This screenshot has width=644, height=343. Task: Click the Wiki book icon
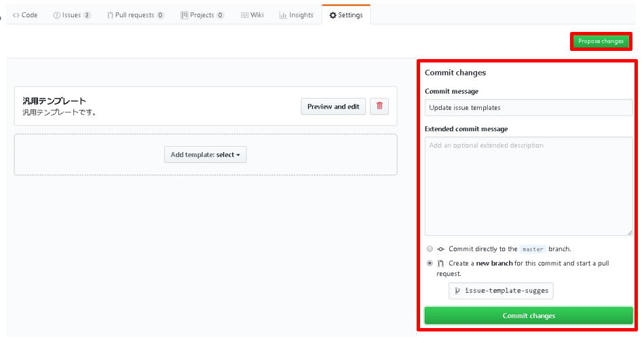coord(244,15)
